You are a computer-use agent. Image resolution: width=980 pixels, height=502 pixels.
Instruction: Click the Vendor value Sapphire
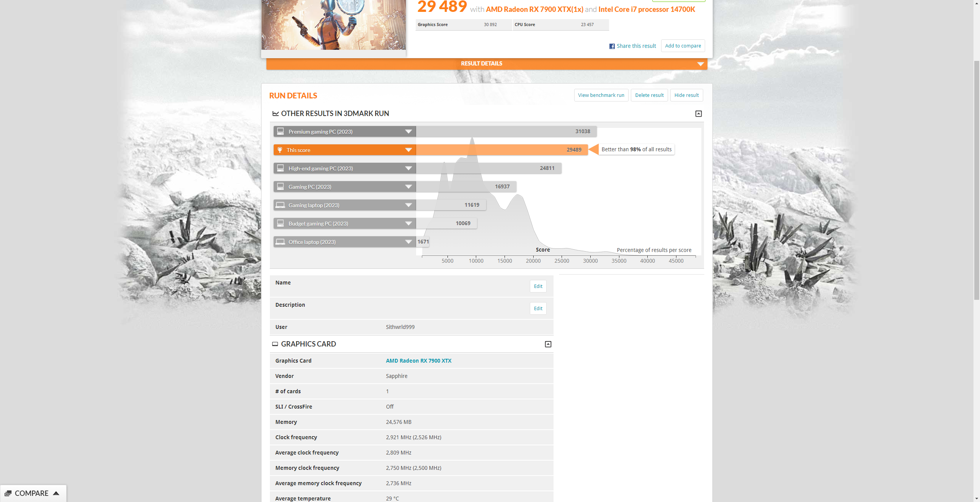click(x=397, y=376)
